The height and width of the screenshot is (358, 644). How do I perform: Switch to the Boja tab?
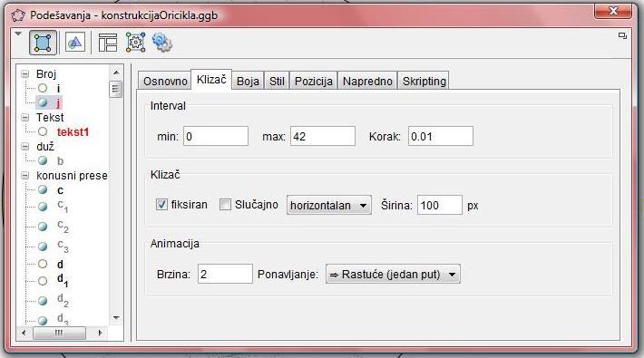click(248, 81)
